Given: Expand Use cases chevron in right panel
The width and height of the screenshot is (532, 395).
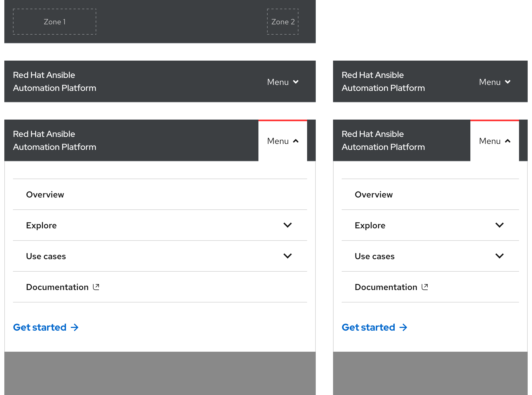Looking at the screenshot, I should click(x=499, y=256).
